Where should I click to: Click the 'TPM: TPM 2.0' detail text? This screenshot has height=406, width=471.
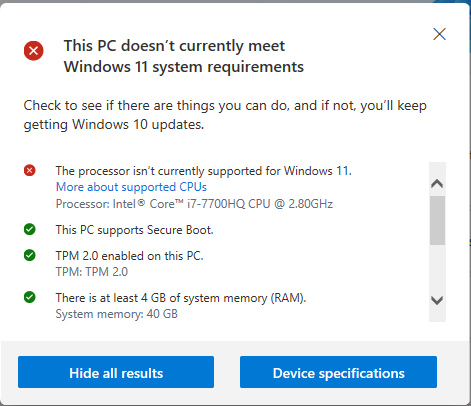pos(92,272)
